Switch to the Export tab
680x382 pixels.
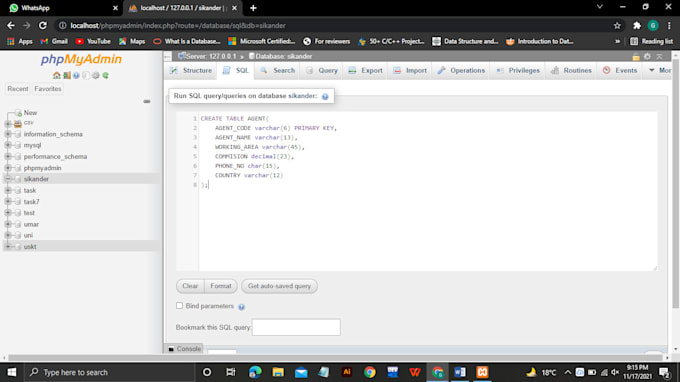[366, 70]
